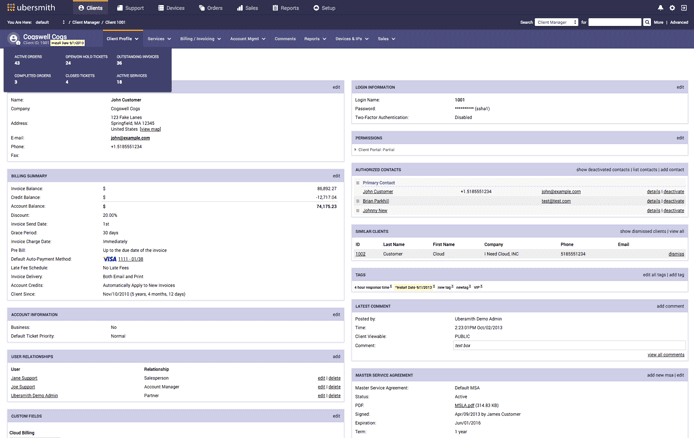The image size is (694, 438).
Task: Click the Client Manager breadcrumb
Action: tap(86, 22)
